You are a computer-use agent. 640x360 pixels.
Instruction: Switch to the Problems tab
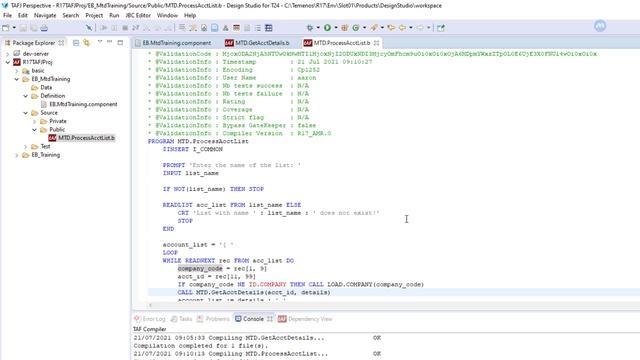pyautogui.click(x=213, y=319)
